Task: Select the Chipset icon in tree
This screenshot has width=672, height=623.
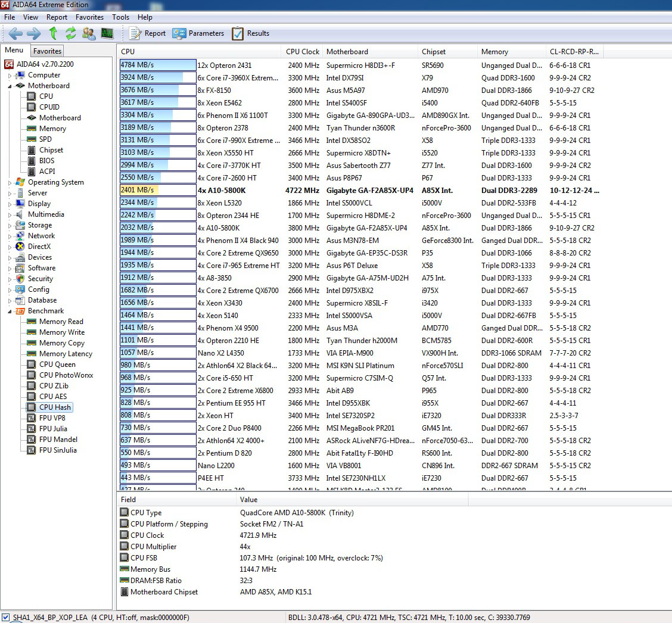Action: point(32,150)
